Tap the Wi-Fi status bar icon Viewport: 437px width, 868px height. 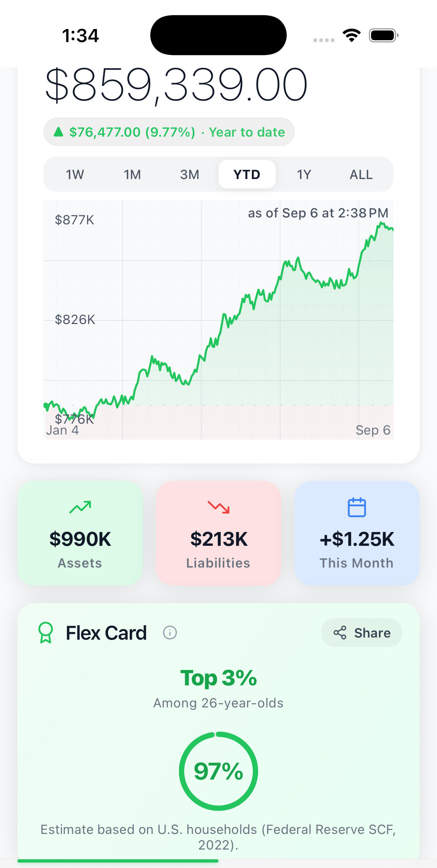(351, 36)
